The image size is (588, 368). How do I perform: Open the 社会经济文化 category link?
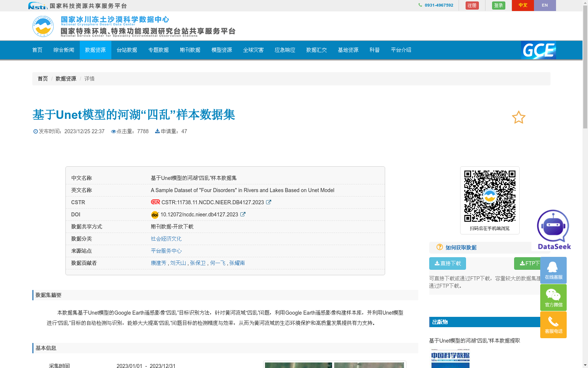click(x=166, y=239)
